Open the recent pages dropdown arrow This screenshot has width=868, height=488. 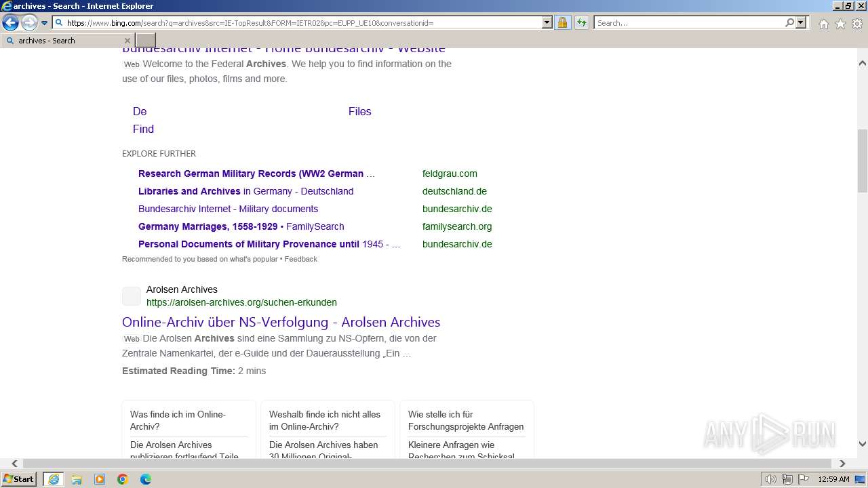coord(45,23)
